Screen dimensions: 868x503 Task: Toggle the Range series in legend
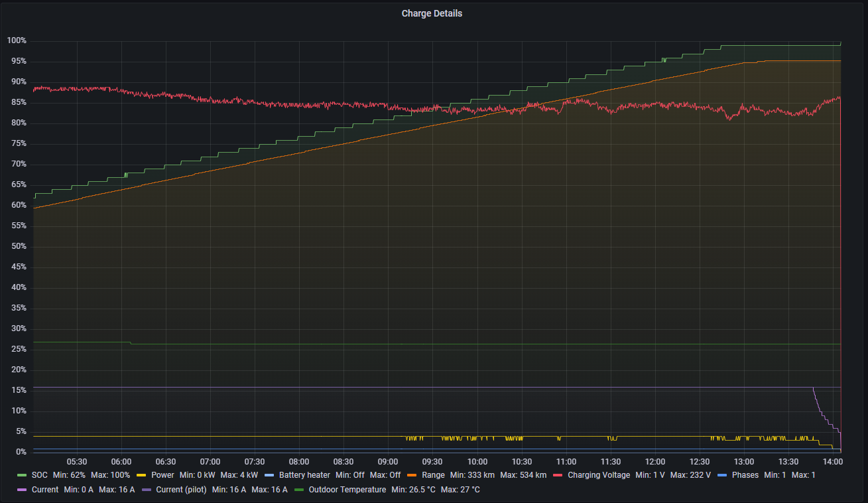coord(433,475)
